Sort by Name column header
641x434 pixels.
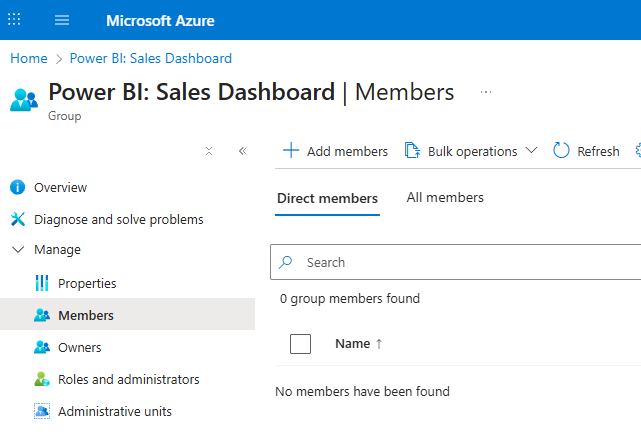(352, 344)
